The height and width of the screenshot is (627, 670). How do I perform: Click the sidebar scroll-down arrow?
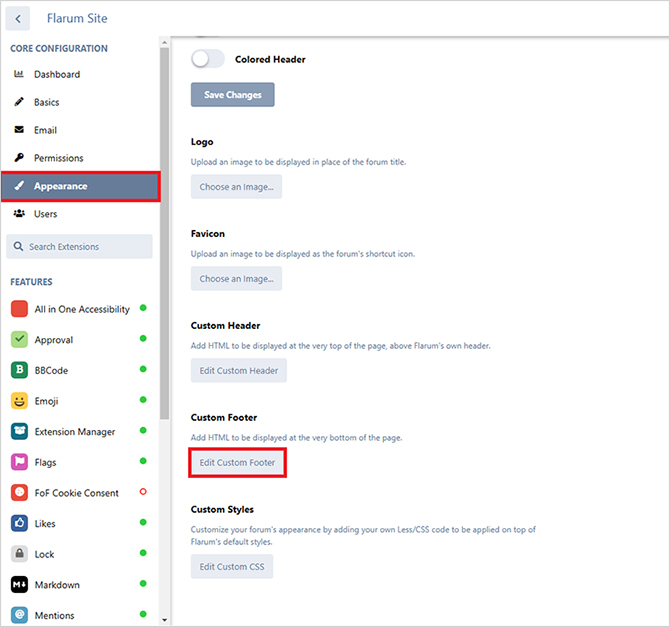(x=165, y=620)
